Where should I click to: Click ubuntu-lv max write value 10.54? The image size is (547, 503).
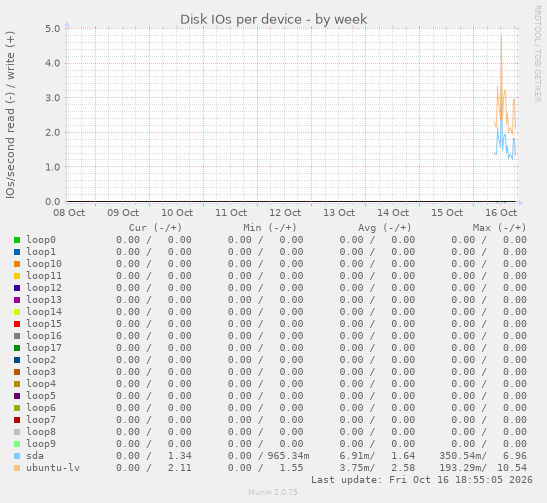click(x=512, y=468)
